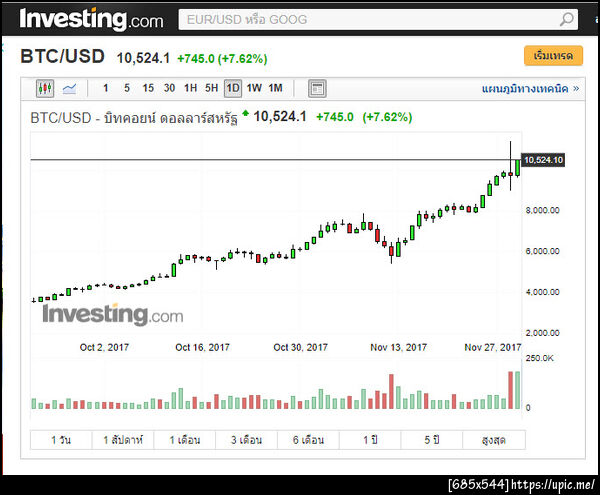Select the 5 minute interval
Screen dimensions: 600x495
tap(127, 88)
